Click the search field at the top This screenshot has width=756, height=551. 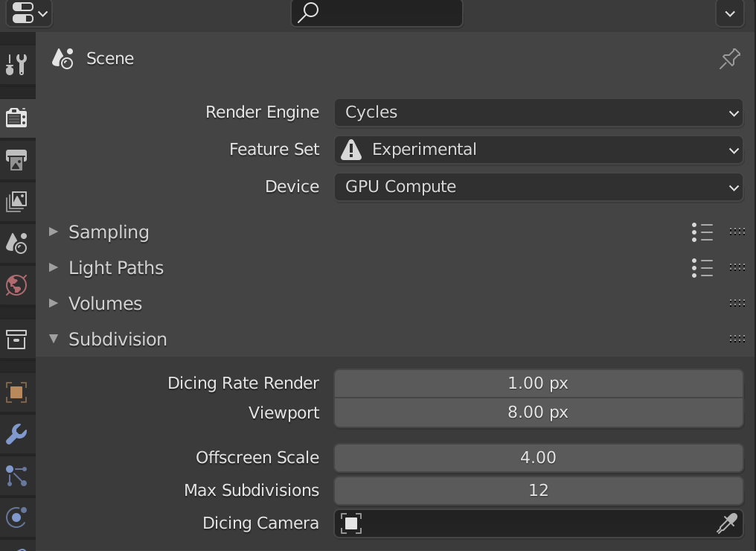[x=377, y=13]
